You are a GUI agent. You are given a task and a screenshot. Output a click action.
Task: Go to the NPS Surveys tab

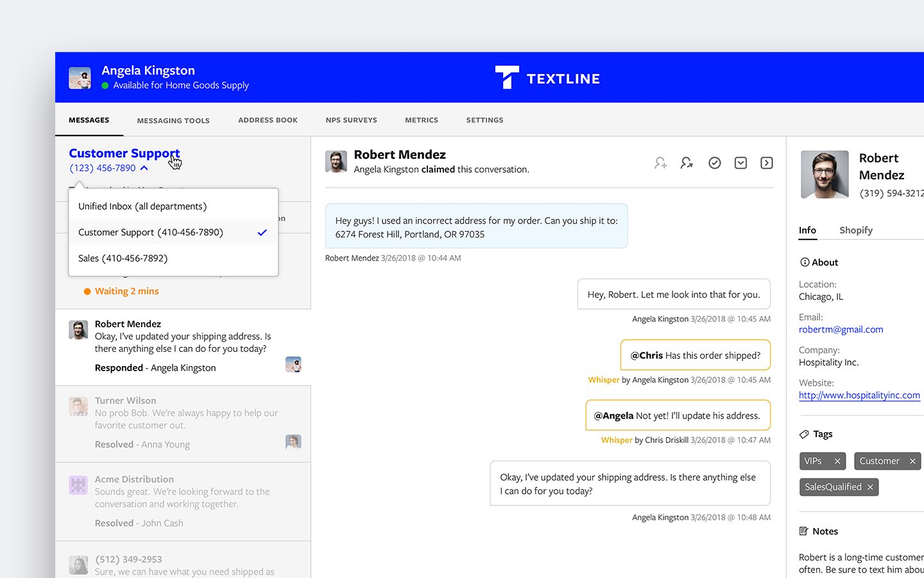pyautogui.click(x=351, y=120)
